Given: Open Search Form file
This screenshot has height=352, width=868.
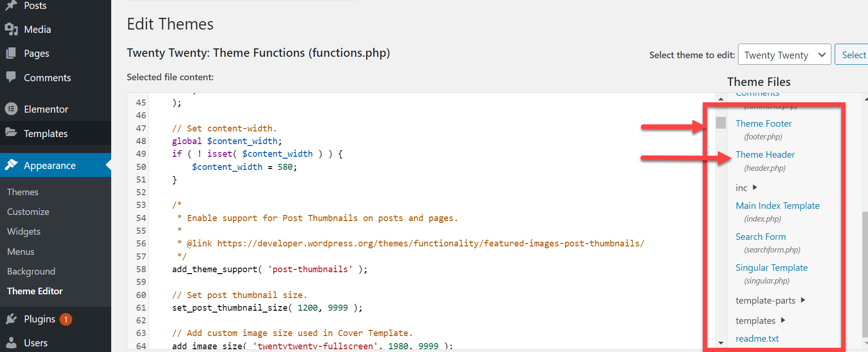Looking at the screenshot, I should coord(761,237).
